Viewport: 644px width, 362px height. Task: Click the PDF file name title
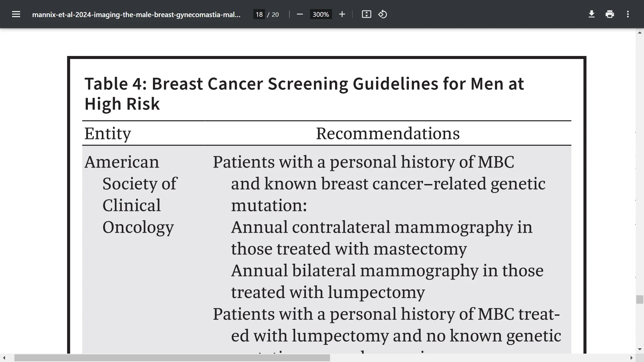[x=136, y=14]
